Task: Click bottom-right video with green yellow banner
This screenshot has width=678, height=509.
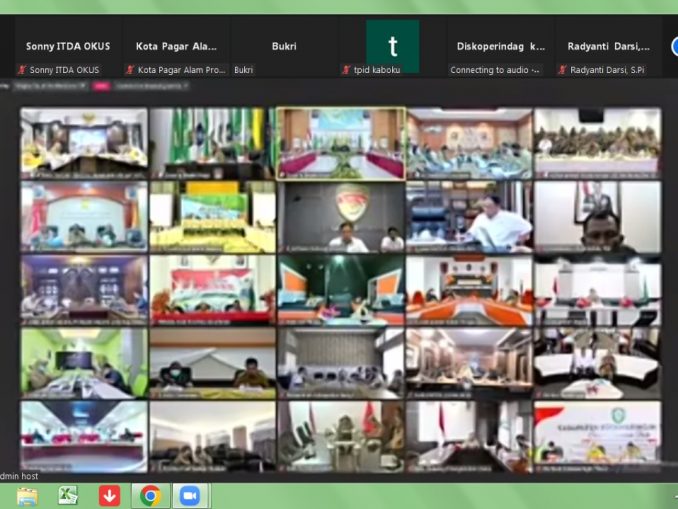Action: click(x=597, y=435)
